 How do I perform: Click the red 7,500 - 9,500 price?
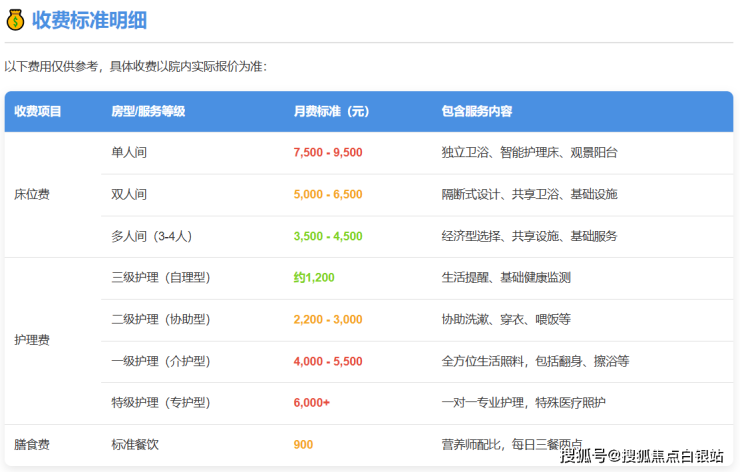point(328,152)
